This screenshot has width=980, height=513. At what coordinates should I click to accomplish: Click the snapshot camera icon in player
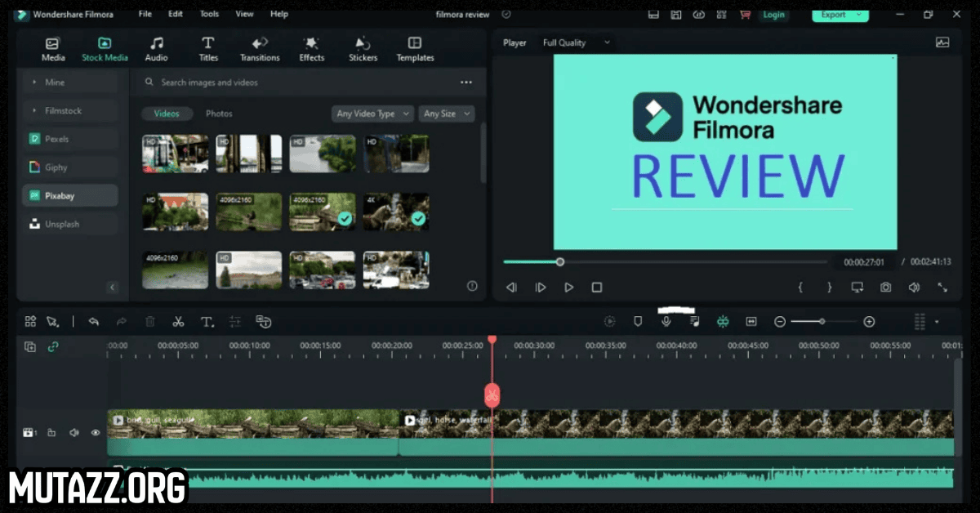(x=885, y=288)
